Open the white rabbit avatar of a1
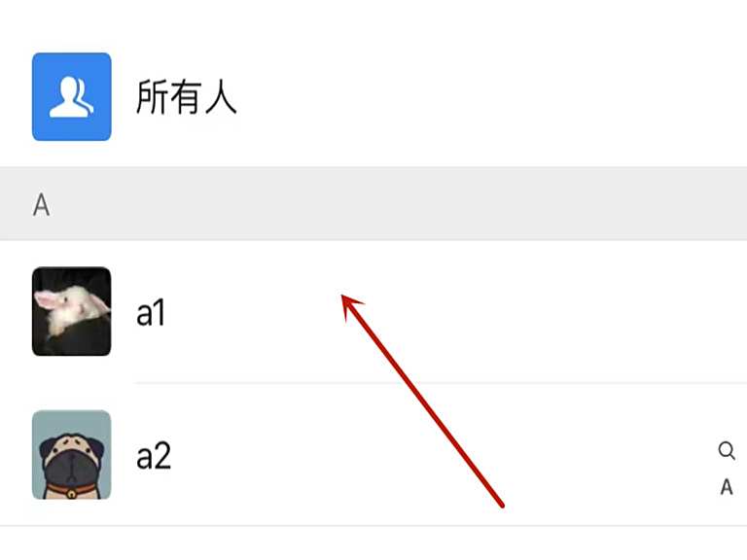Viewport: 747px width, 560px height. (x=71, y=311)
